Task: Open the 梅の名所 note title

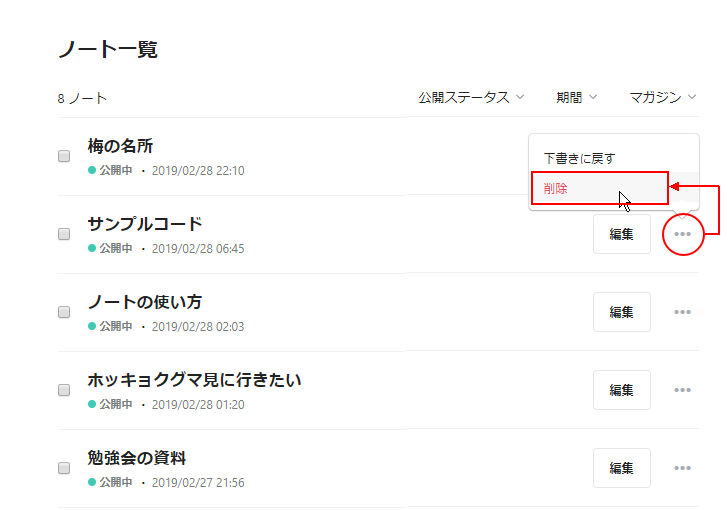Action: 120,146
